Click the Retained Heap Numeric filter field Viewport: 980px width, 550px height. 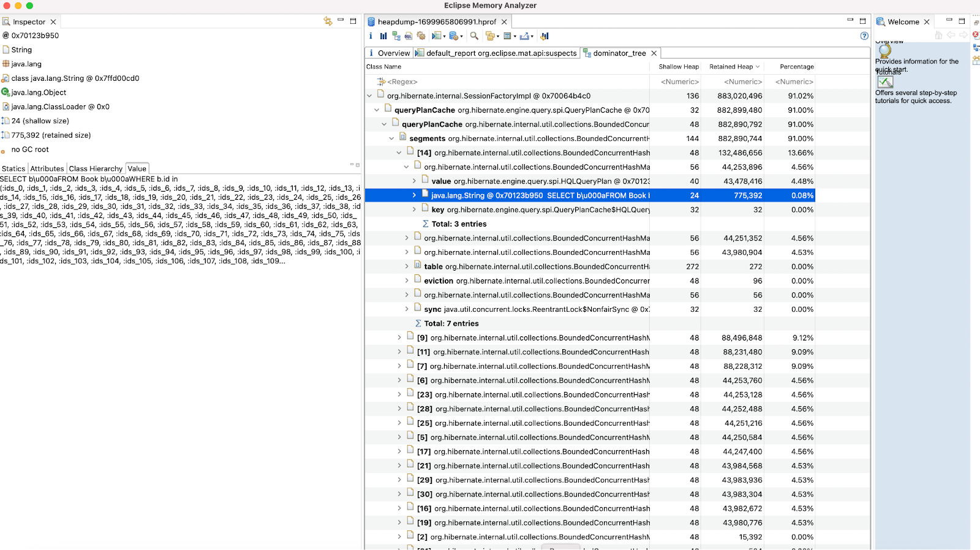tap(734, 81)
